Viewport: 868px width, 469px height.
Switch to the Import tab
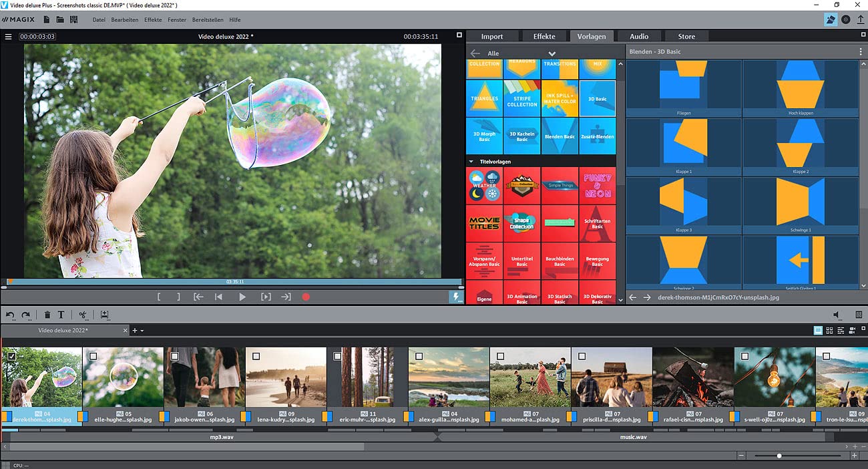492,36
